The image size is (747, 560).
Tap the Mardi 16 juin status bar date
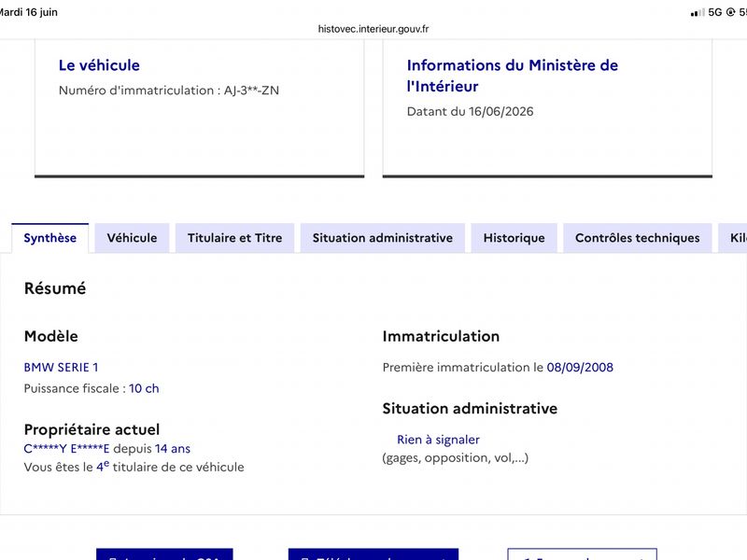pyautogui.click(x=29, y=12)
